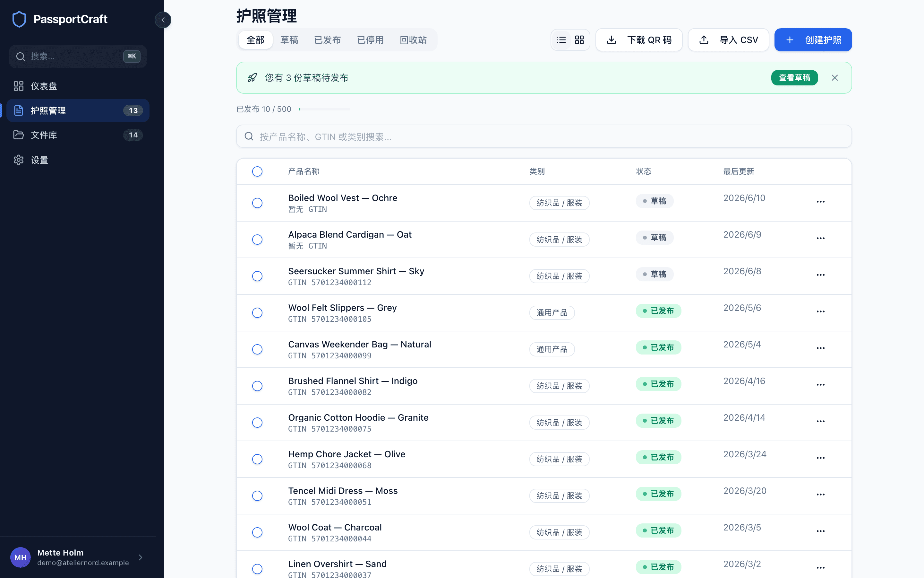Open the 设置 settings page

[78, 160]
